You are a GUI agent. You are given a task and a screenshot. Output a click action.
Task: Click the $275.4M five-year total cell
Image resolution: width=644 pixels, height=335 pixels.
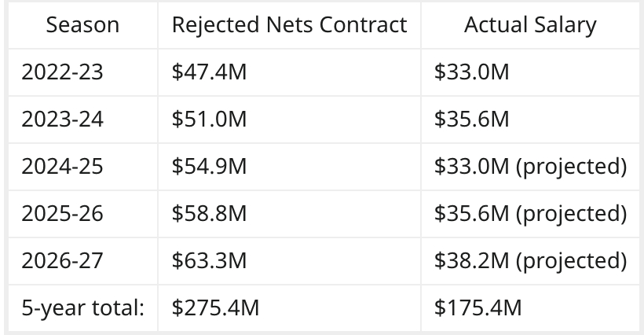(215, 307)
